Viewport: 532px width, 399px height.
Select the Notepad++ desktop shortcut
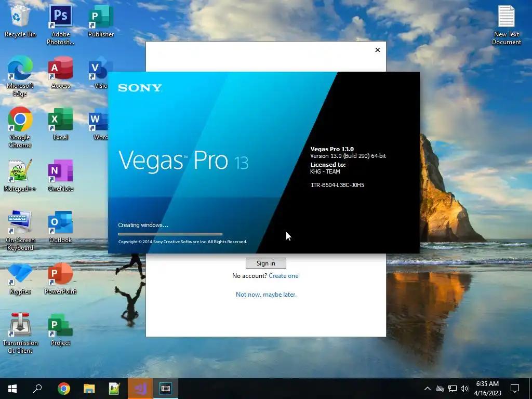pos(20,176)
